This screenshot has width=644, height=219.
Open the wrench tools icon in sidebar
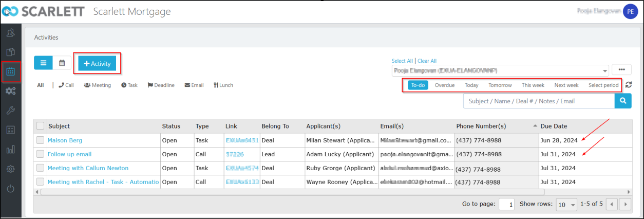10,111
